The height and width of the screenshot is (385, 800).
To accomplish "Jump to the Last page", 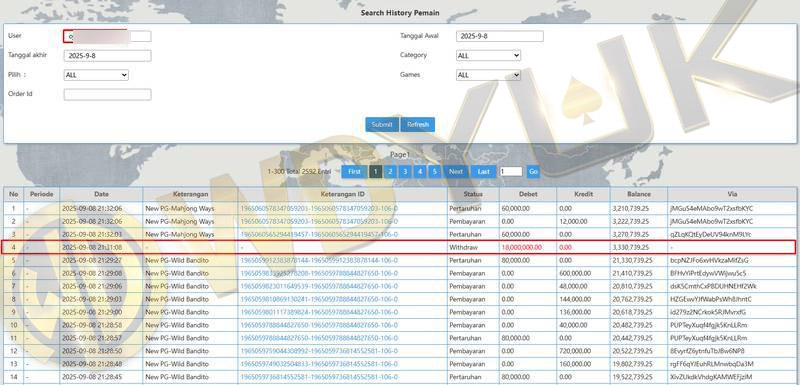I will pyautogui.click(x=484, y=172).
